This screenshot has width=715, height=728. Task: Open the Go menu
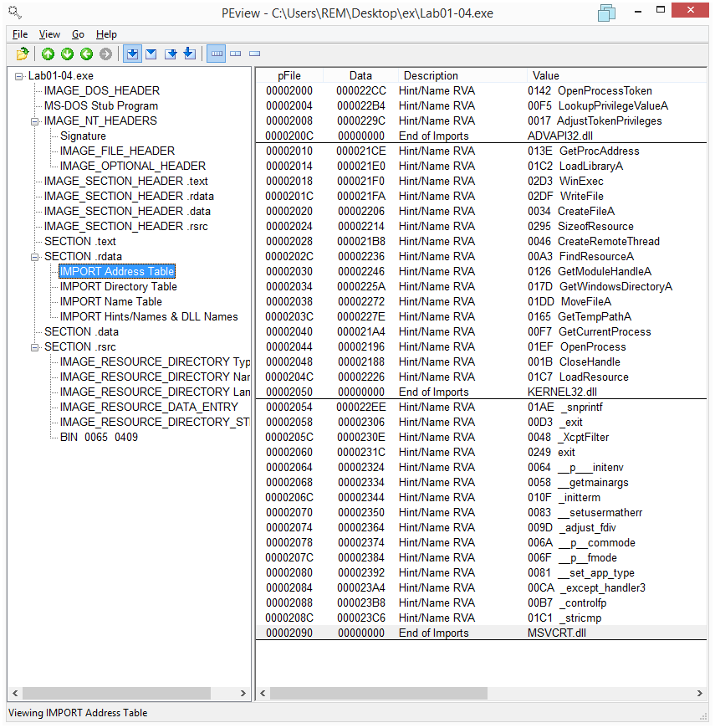click(78, 34)
